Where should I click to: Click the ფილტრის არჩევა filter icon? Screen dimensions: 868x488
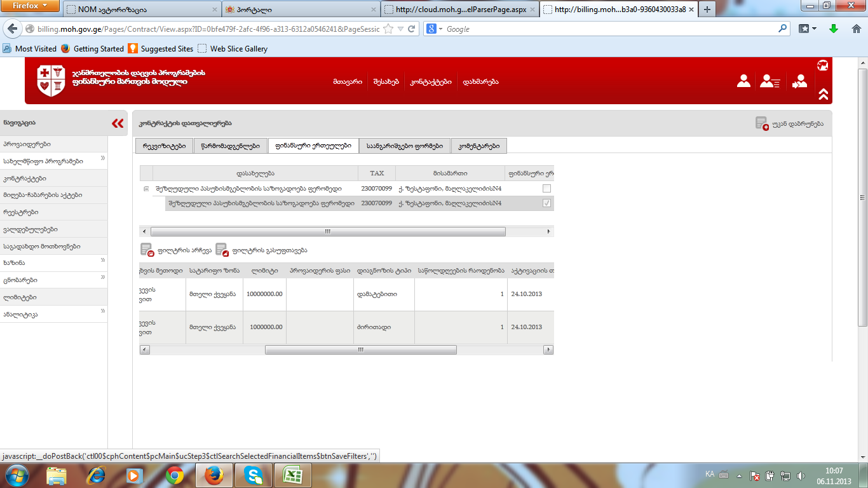(147, 250)
